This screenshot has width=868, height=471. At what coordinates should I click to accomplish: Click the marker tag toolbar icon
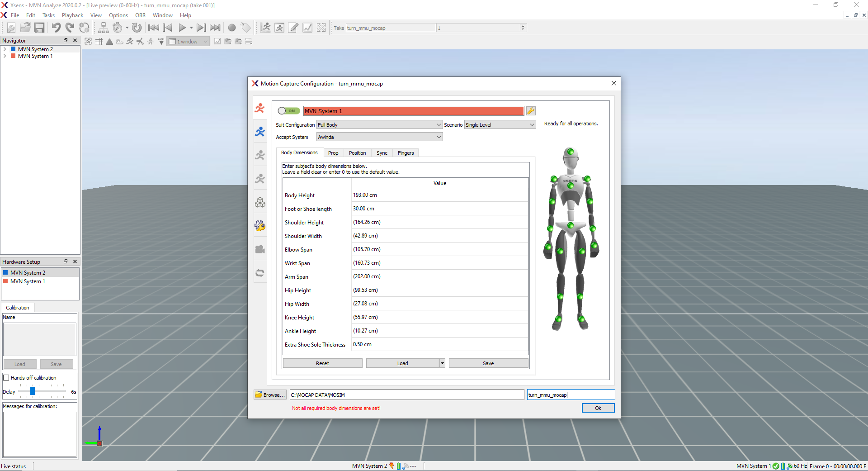pos(245,28)
